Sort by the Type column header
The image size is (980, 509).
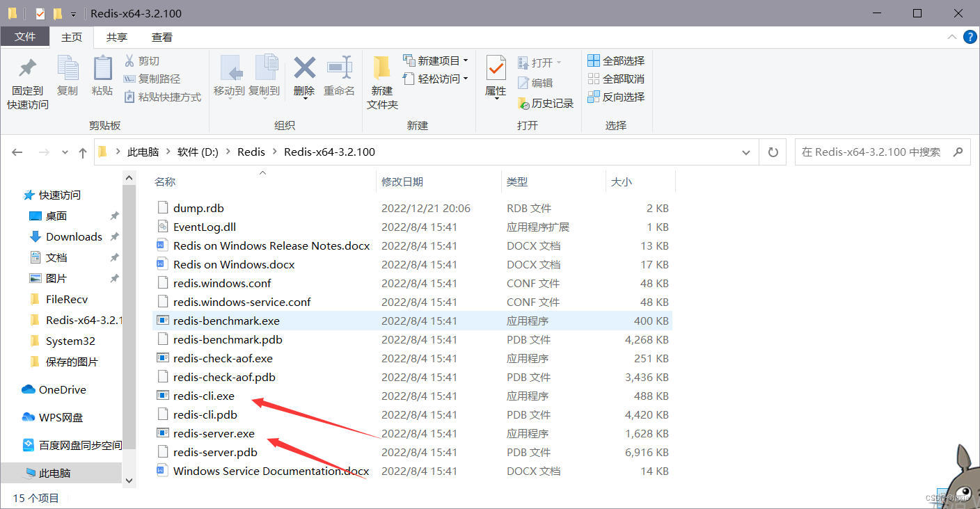pyautogui.click(x=553, y=181)
